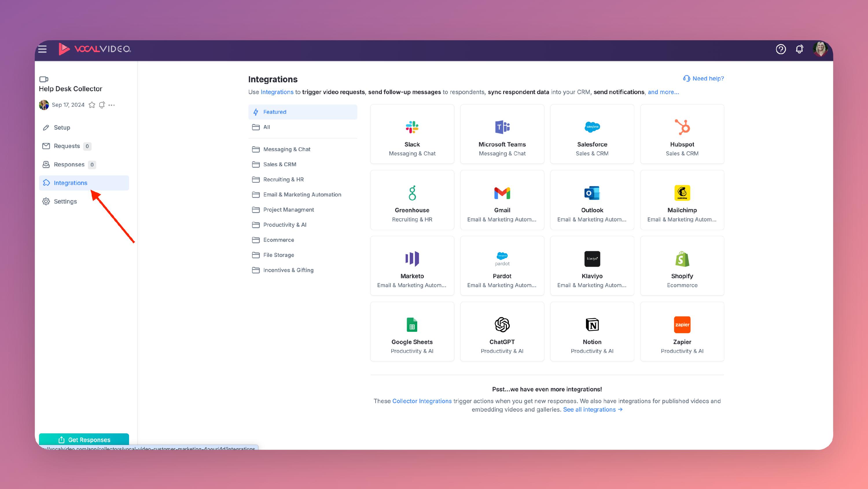The height and width of the screenshot is (489, 868).
Task: Follow the See all integrations link
Action: 592,409
